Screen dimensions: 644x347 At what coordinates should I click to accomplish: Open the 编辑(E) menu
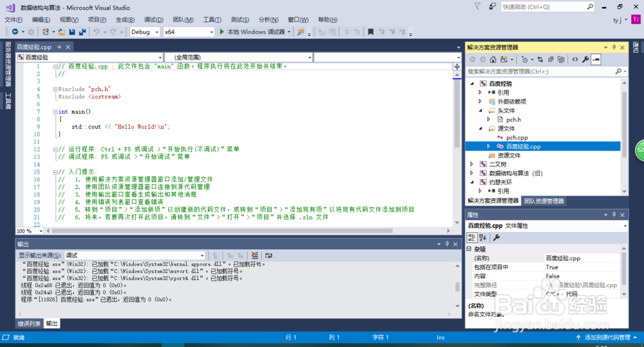click(41, 20)
